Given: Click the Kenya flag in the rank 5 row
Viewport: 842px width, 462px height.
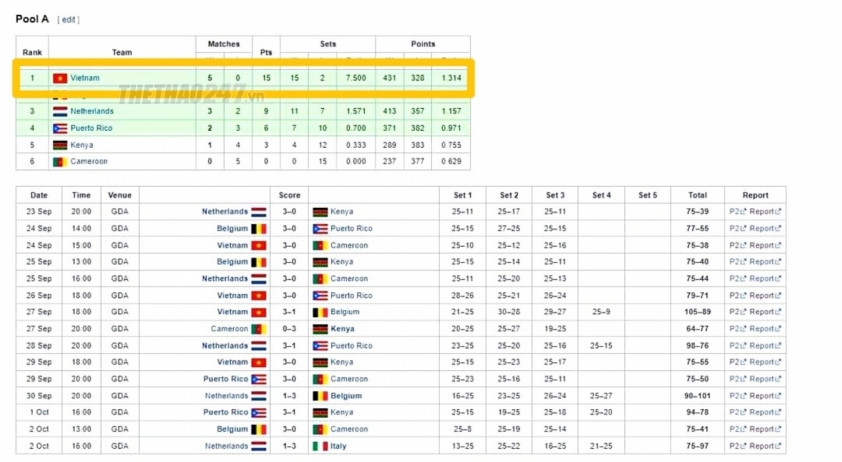Looking at the screenshot, I should (x=60, y=145).
